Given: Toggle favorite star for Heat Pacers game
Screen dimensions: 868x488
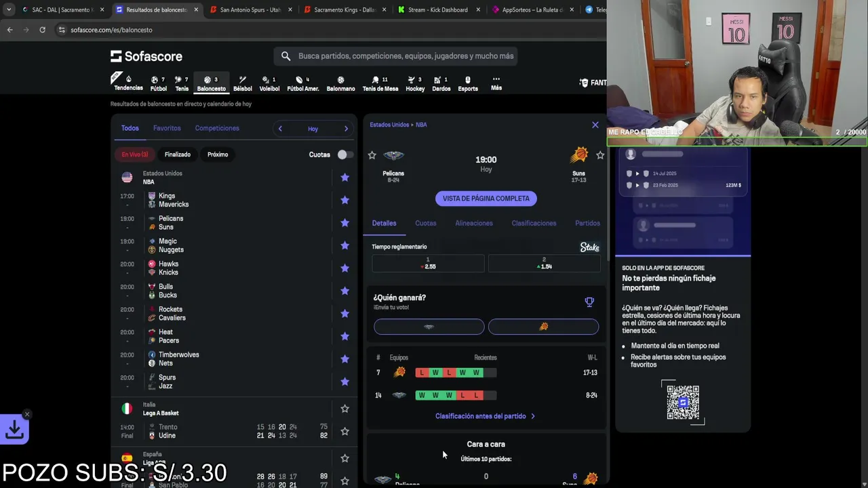Looking at the screenshot, I should pyautogui.click(x=344, y=336).
